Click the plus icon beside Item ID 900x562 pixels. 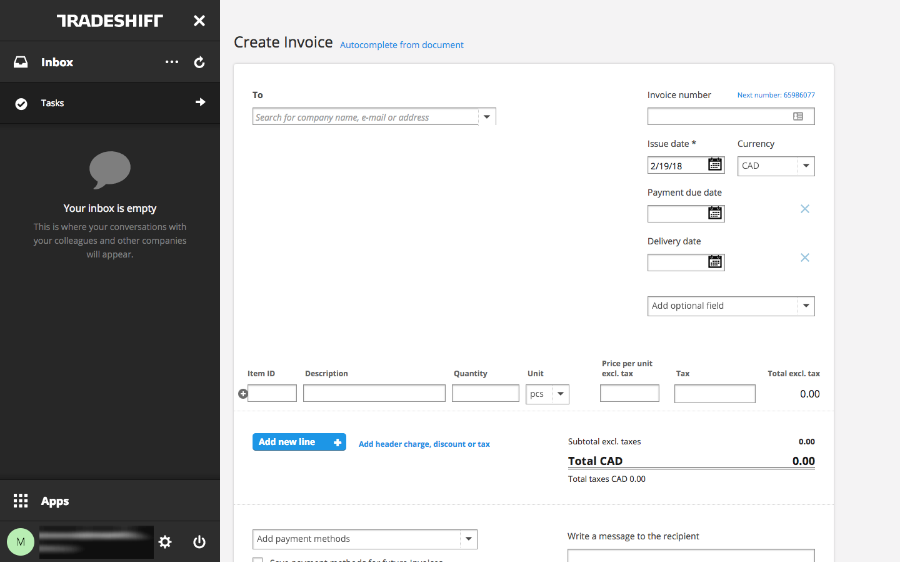pyautogui.click(x=243, y=394)
